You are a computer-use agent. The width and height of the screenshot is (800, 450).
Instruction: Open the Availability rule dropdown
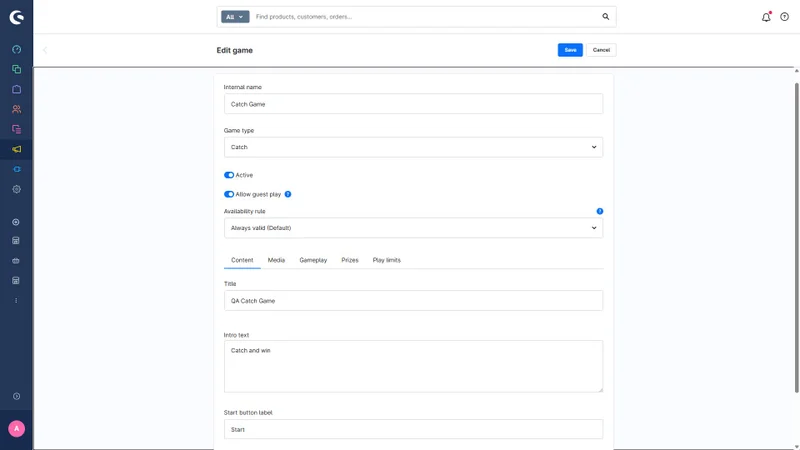click(413, 228)
